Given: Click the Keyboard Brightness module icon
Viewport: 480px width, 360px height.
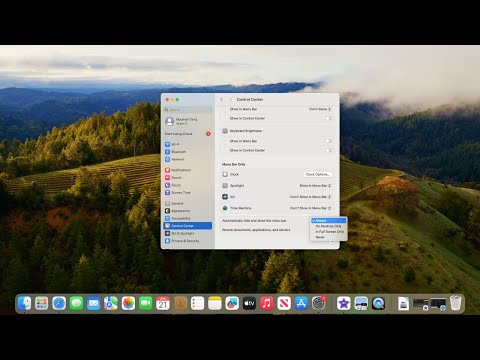Looking at the screenshot, I should point(225,131).
